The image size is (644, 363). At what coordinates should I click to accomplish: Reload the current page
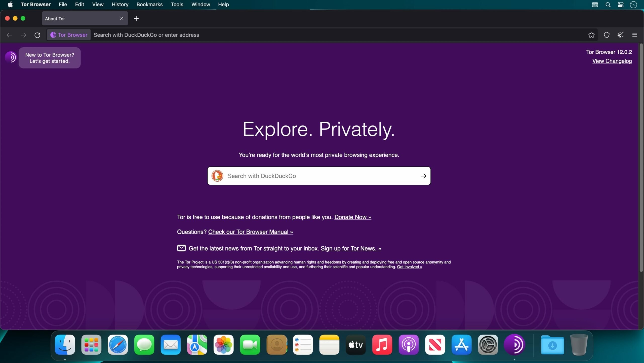pos(37,35)
